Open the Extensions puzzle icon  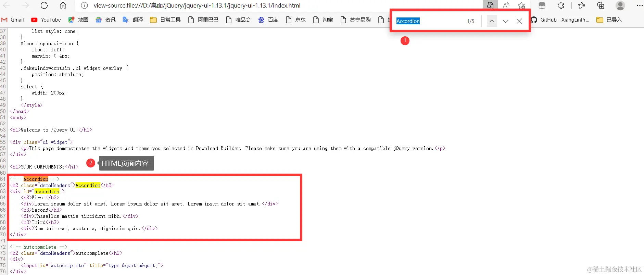pos(561,5)
